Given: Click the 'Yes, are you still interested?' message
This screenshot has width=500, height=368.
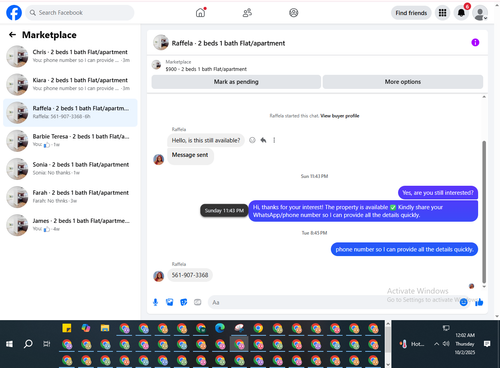Looking at the screenshot, I should coord(438,193).
